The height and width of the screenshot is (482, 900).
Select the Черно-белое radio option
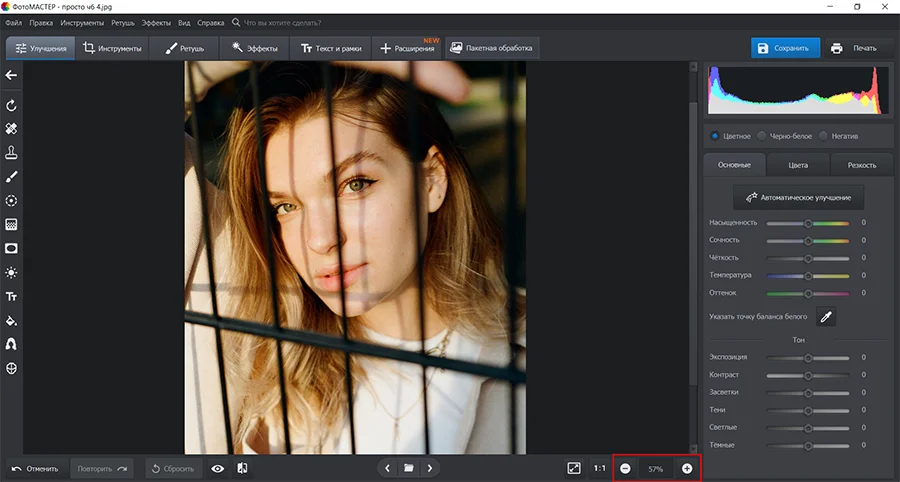762,136
